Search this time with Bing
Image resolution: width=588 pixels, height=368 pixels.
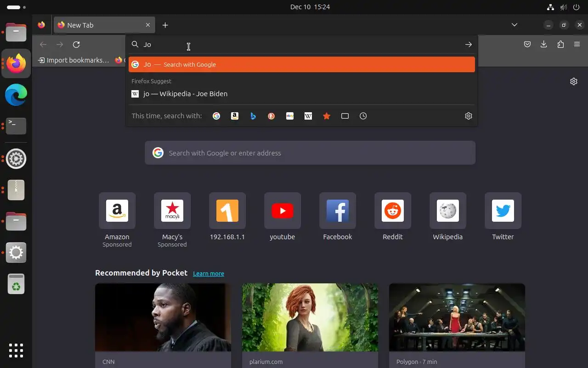[253, 116]
